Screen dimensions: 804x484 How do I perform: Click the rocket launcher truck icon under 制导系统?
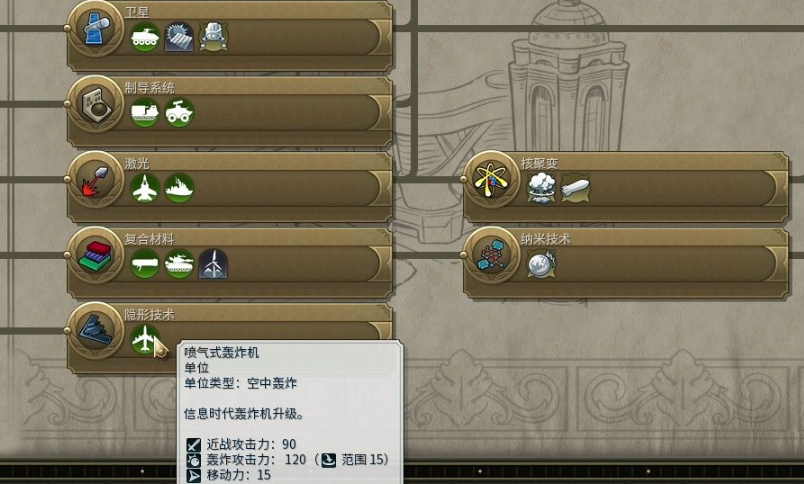145,112
